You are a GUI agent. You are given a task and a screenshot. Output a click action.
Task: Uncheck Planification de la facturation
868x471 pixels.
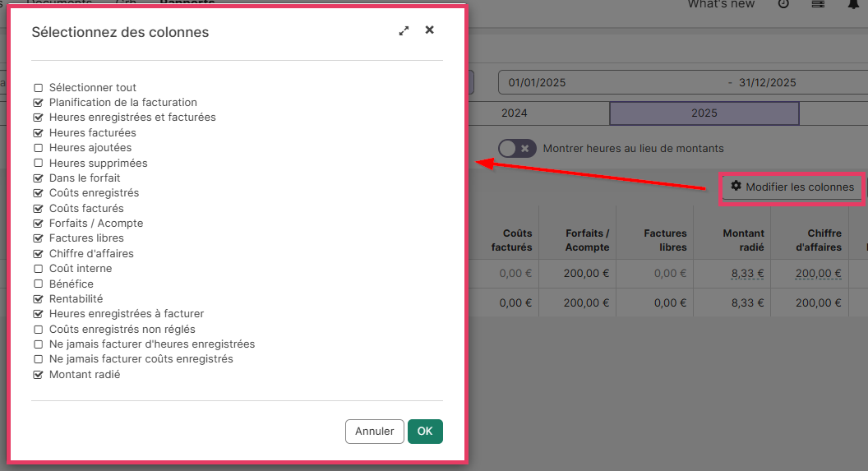(38, 103)
